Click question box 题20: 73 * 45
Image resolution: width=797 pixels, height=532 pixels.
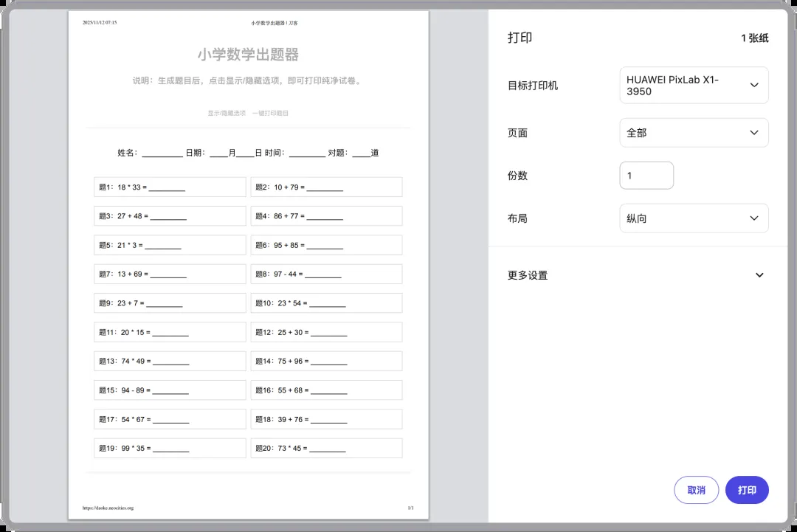pos(326,449)
